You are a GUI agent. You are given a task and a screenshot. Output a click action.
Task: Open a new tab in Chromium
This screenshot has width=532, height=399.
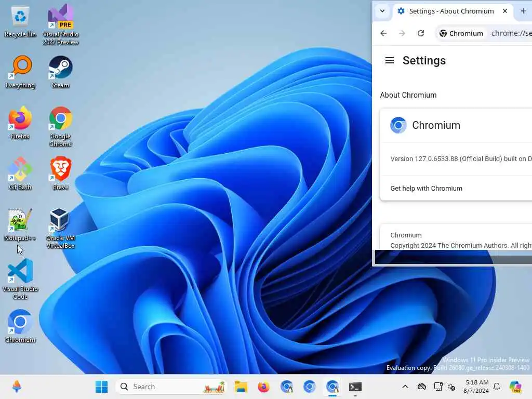click(524, 11)
